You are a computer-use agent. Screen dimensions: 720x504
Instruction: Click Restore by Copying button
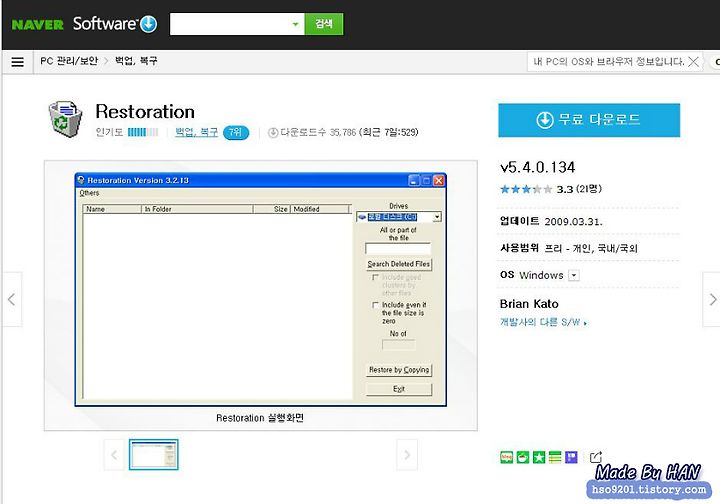pyautogui.click(x=399, y=370)
